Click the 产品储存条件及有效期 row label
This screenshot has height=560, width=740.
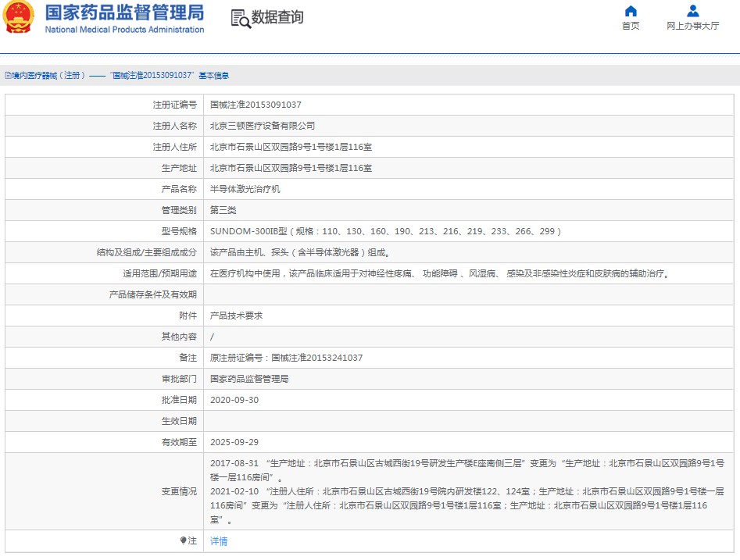point(152,294)
